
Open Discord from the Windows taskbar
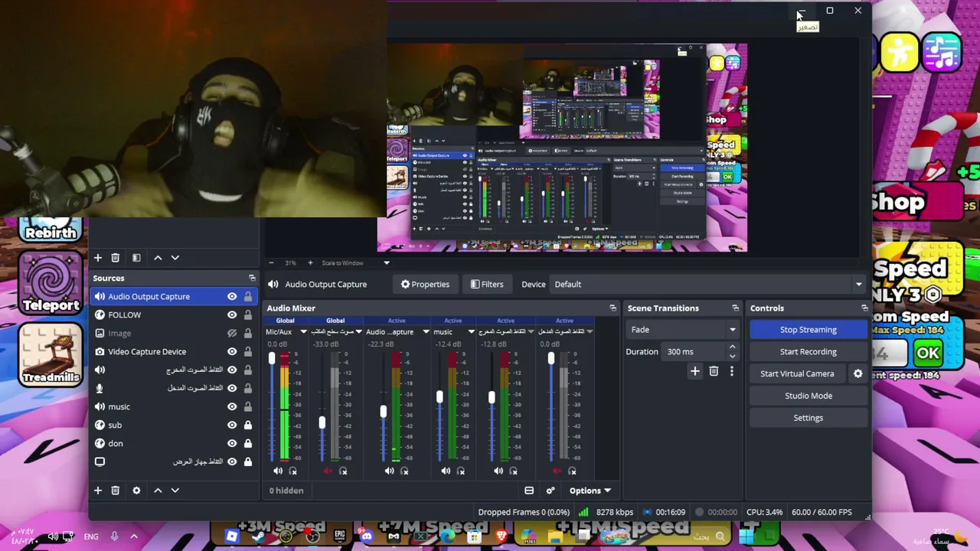tap(367, 536)
